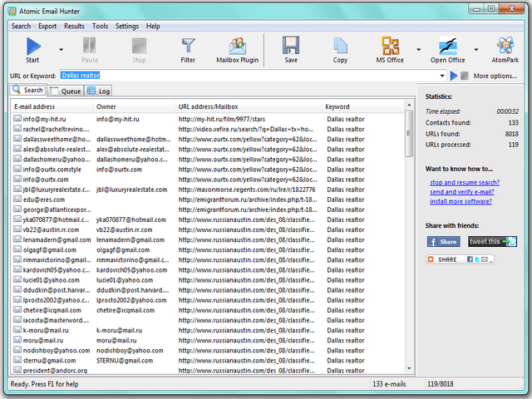Click into the URL or Keyword input field
532x399 pixels.
click(249, 76)
